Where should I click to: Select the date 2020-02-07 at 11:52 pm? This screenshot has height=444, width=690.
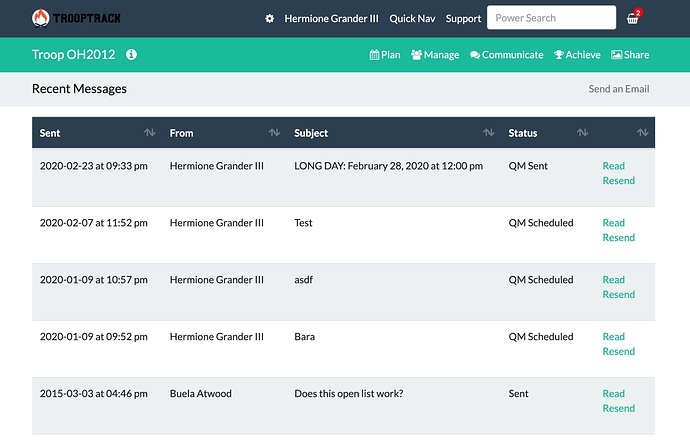pyautogui.click(x=94, y=223)
